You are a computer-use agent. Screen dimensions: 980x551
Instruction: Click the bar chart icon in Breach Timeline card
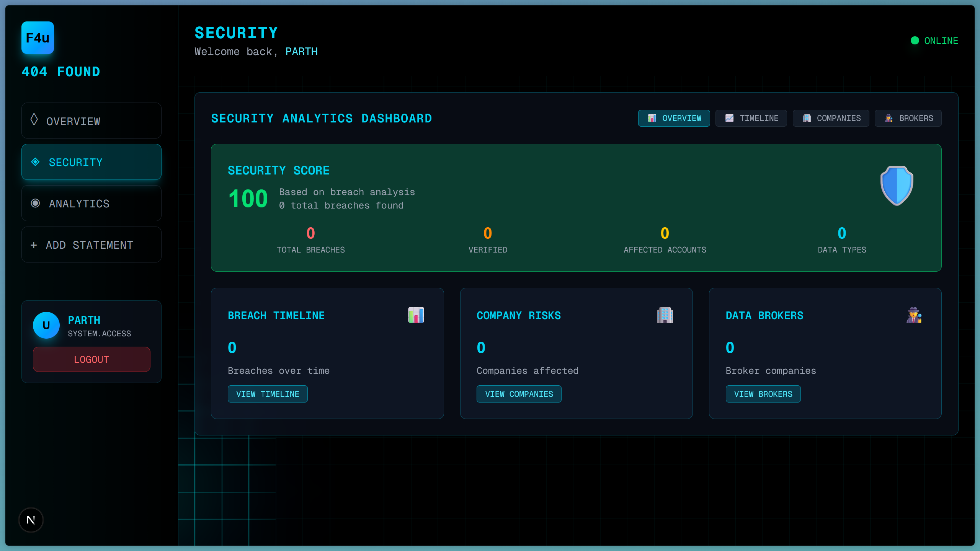point(416,315)
